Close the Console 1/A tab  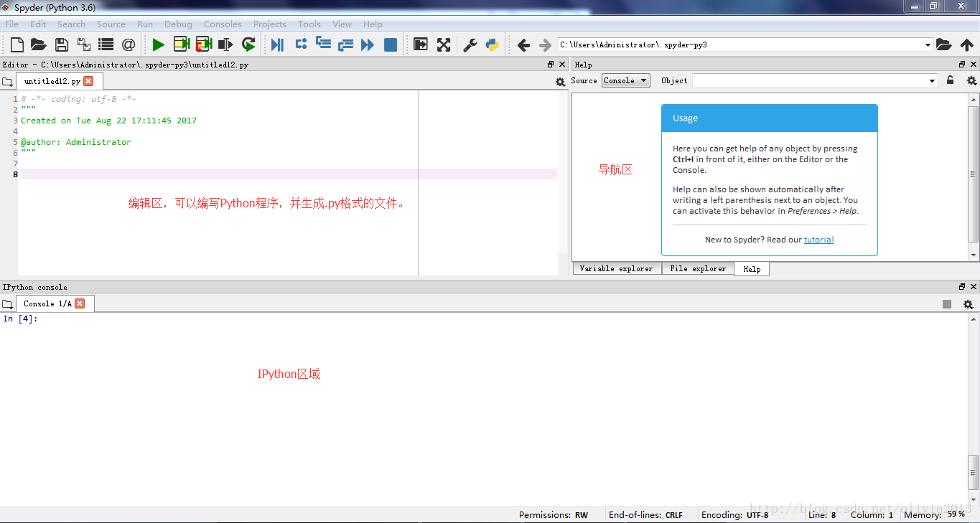pos(80,303)
